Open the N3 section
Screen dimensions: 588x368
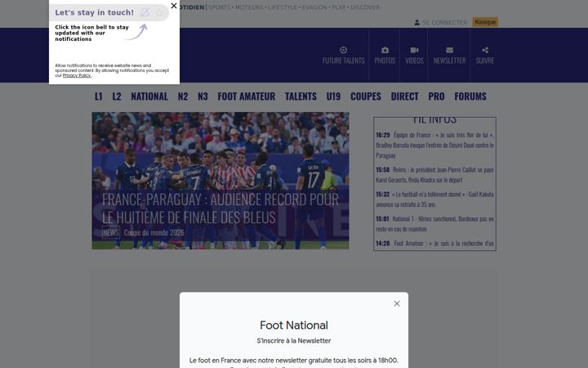point(203,96)
